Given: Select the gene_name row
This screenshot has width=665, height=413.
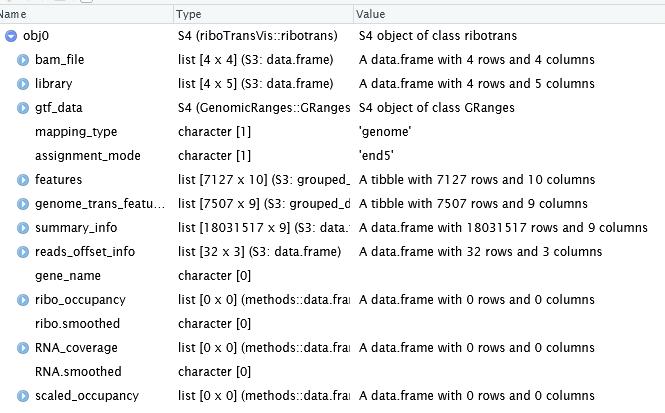Looking at the screenshot, I should click(x=332, y=276).
